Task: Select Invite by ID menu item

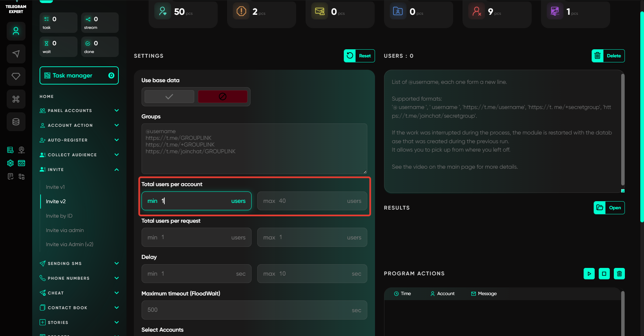Action: point(59,216)
